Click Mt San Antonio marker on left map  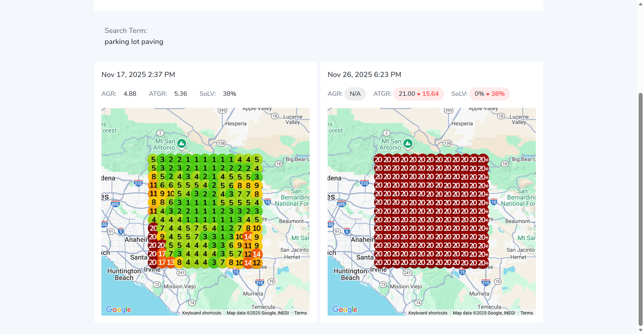pos(182,143)
